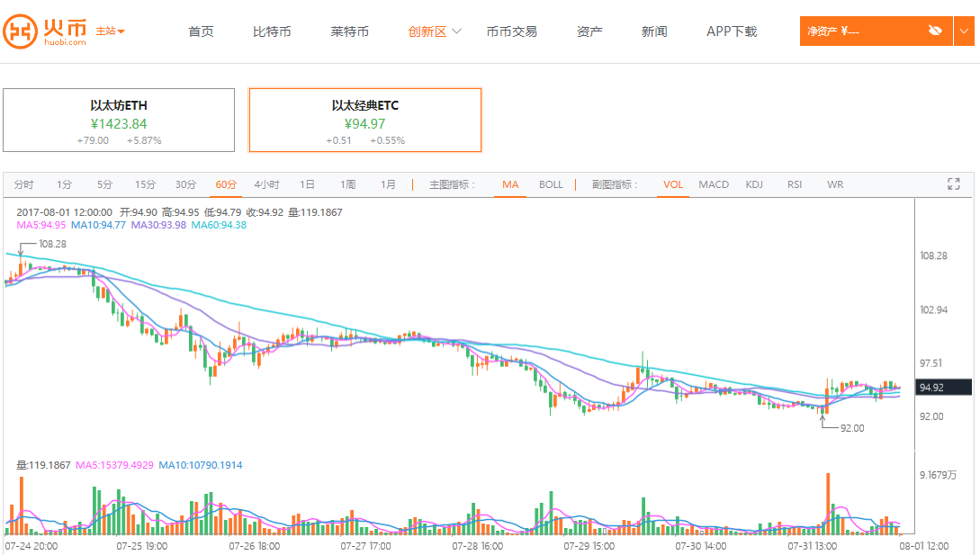Click the APP下载 link
Screen dimensions: 980x555
pos(732,31)
